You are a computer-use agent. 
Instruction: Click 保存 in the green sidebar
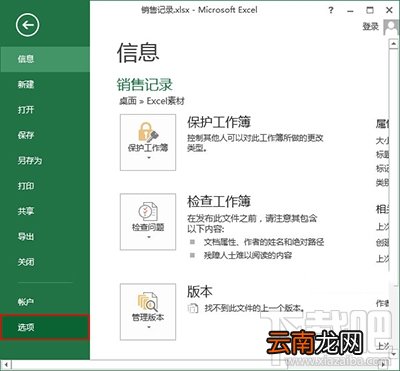click(45, 135)
